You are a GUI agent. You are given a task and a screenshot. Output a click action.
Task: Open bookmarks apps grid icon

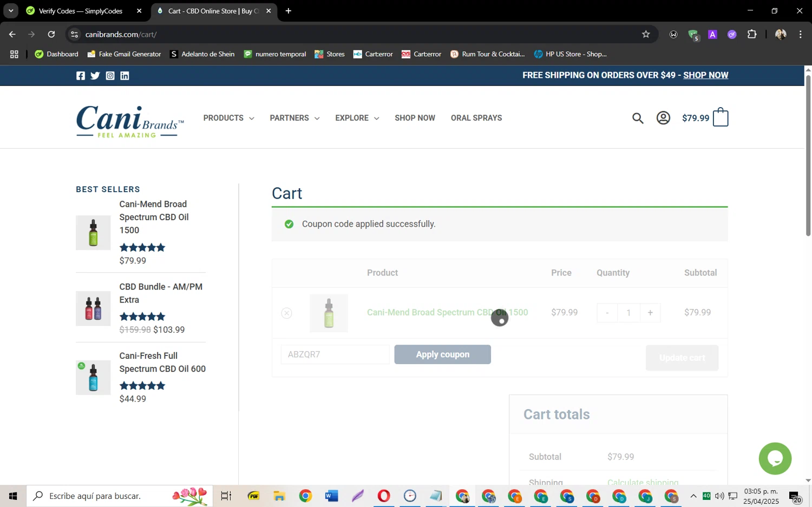[14, 54]
